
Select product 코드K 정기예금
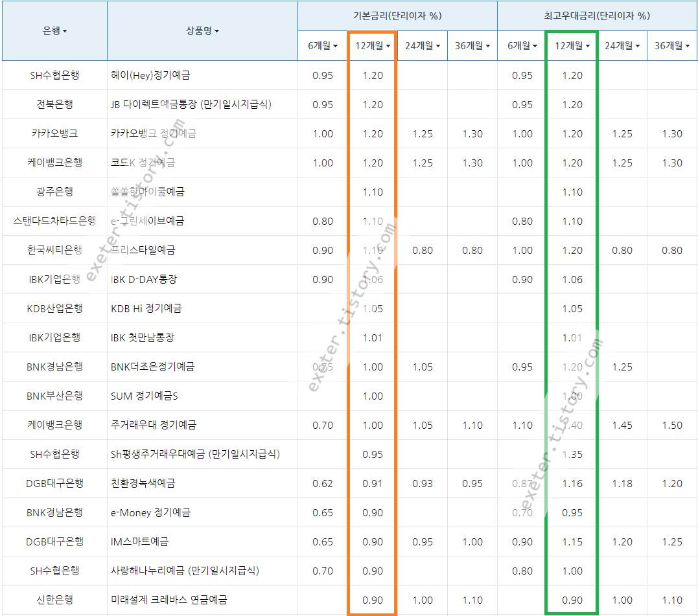143,163
